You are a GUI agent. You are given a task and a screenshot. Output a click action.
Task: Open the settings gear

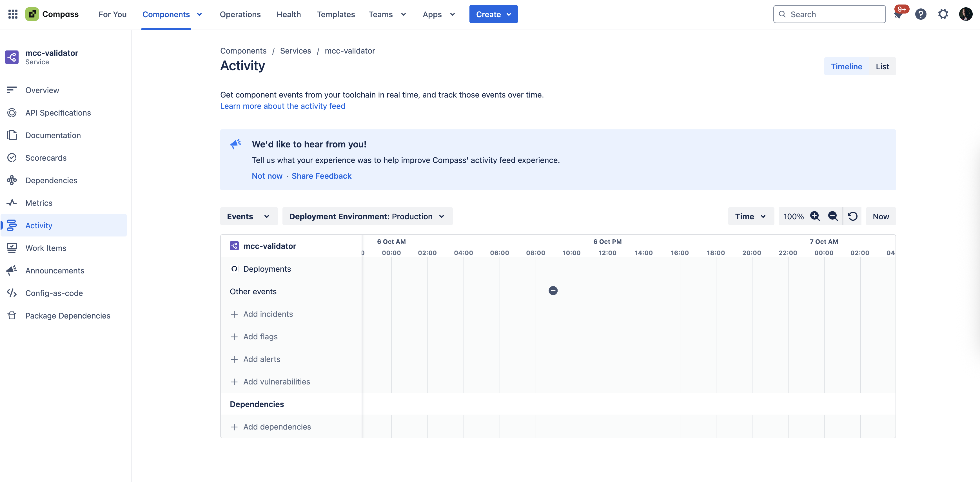click(943, 14)
